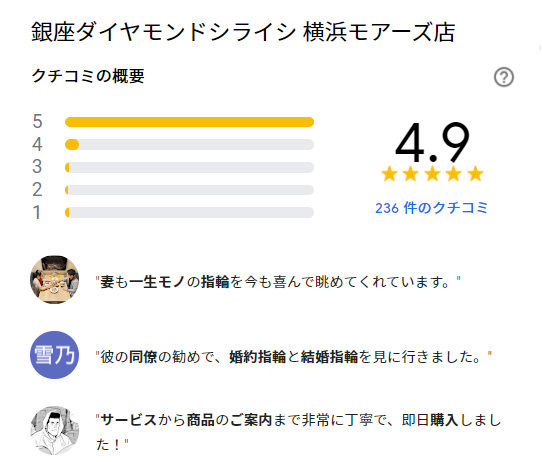Select the 4-star rating bar

click(189, 144)
